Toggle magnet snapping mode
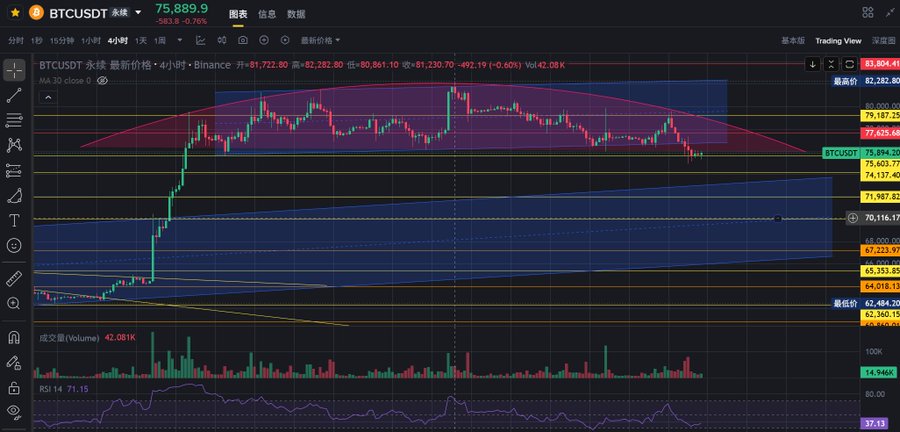This screenshot has height=432, width=900. [x=14, y=337]
